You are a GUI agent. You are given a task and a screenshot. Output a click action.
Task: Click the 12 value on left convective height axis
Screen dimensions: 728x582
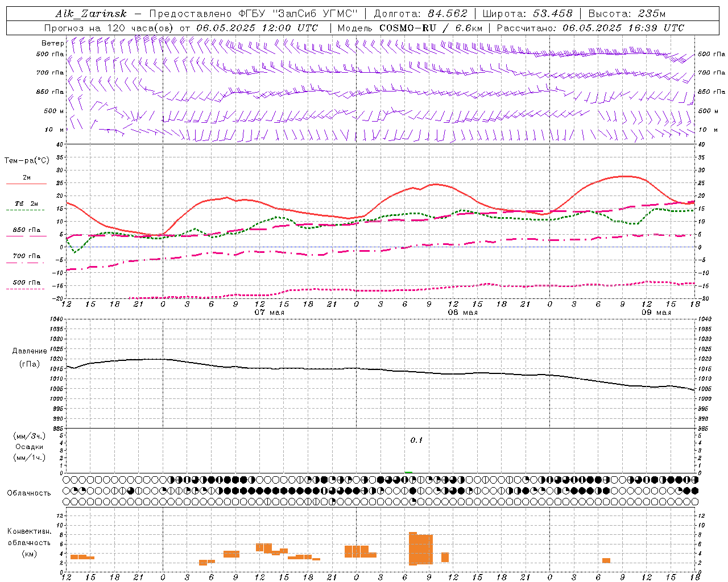pos(60,516)
